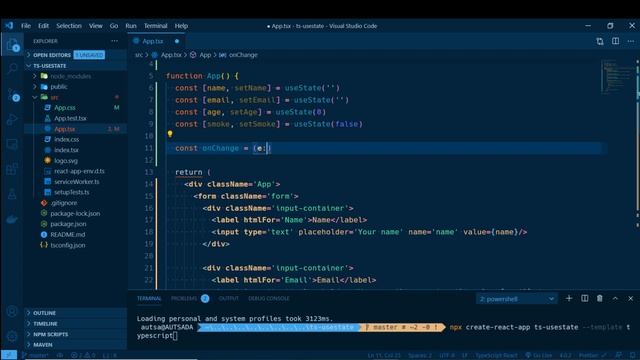Open the Remote Explorer activity icon
The height and width of the screenshot is (360, 640).
pyautogui.click(x=12, y=144)
